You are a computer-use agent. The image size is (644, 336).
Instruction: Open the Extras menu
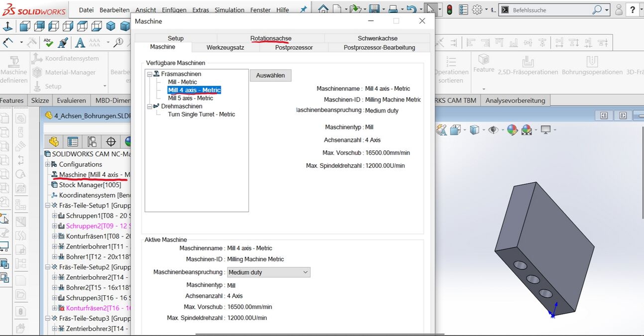pyautogui.click(x=201, y=10)
